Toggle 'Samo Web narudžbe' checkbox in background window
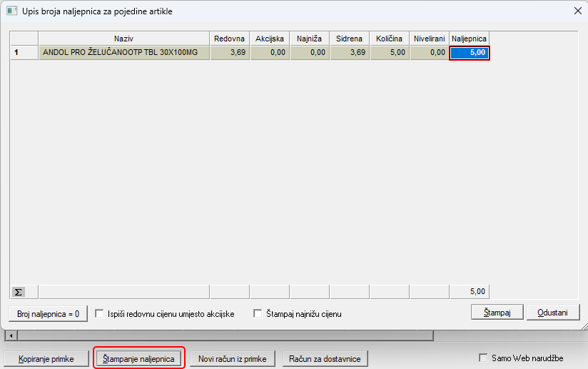 click(x=483, y=358)
